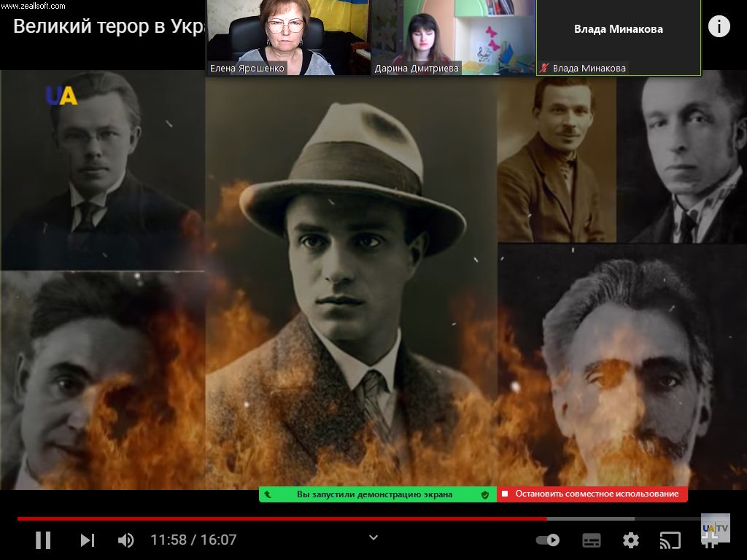Screen dimensions: 747x560
Task: Select Елена Ярошенко video thumbnail
Action: click(x=287, y=36)
